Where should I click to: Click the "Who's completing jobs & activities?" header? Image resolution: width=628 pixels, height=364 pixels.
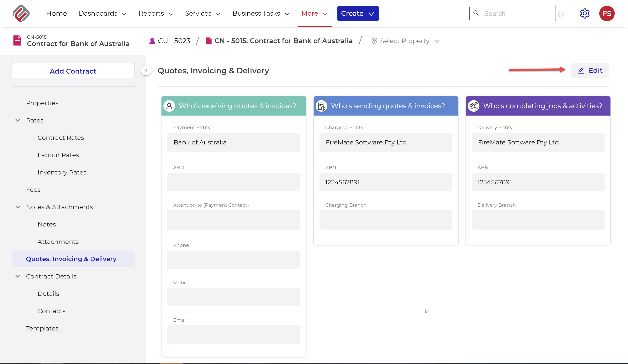[x=538, y=106]
